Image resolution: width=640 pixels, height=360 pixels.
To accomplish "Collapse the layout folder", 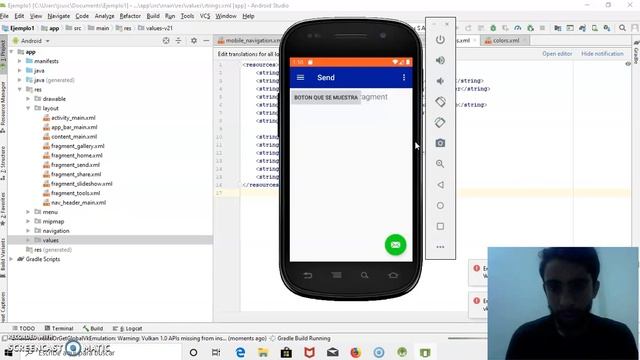I will (x=28, y=108).
